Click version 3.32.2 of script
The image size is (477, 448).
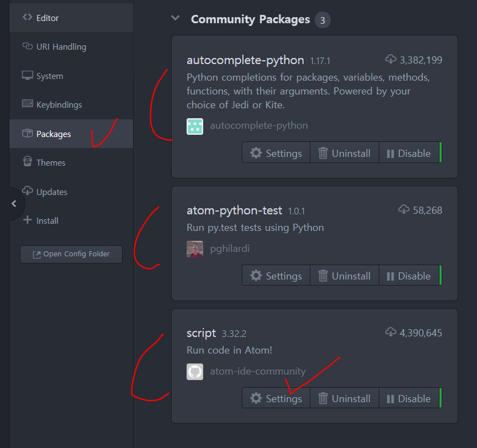coord(234,334)
